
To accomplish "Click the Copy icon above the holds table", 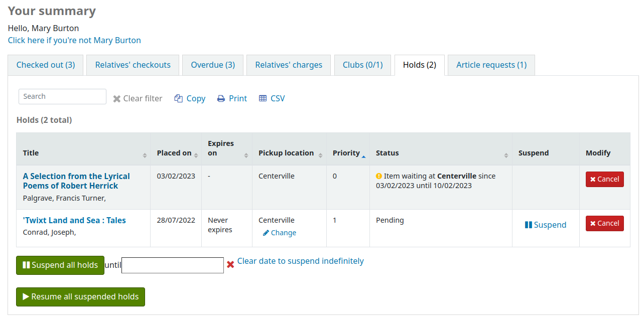I will (x=179, y=98).
